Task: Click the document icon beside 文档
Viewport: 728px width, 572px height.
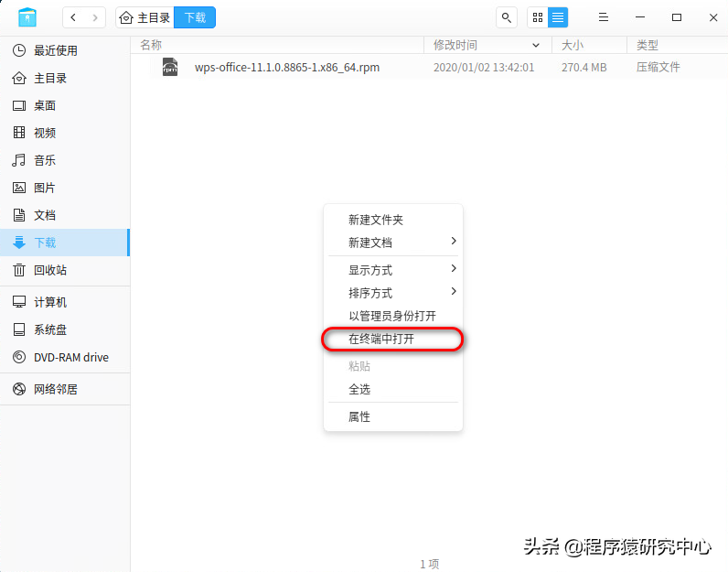Action: pyautogui.click(x=19, y=215)
